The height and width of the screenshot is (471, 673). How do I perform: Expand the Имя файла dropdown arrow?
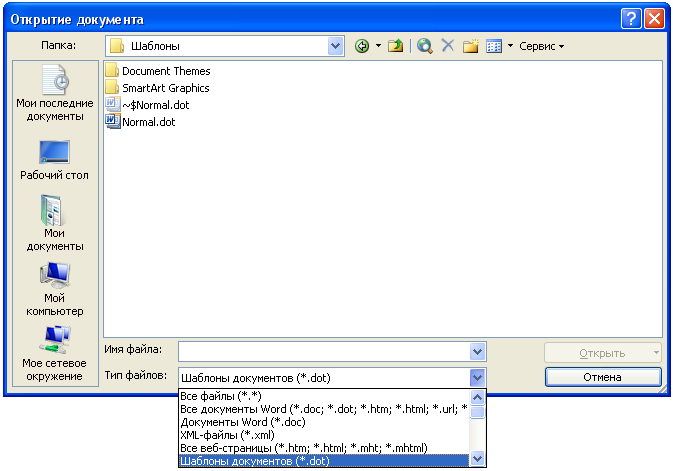click(x=477, y=352)
